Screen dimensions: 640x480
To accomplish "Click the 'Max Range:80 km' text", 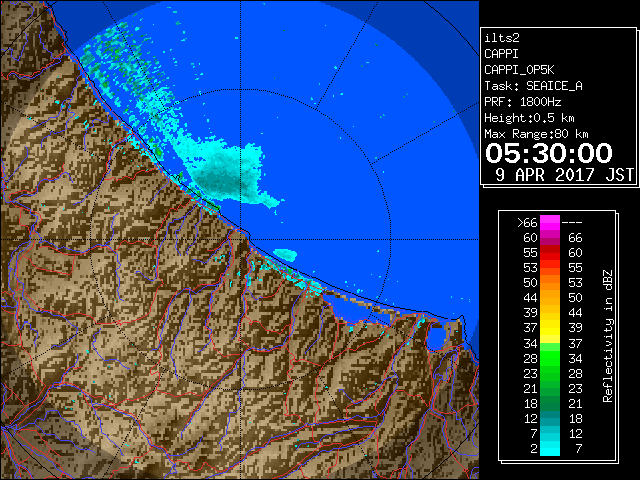I will 536,134.
